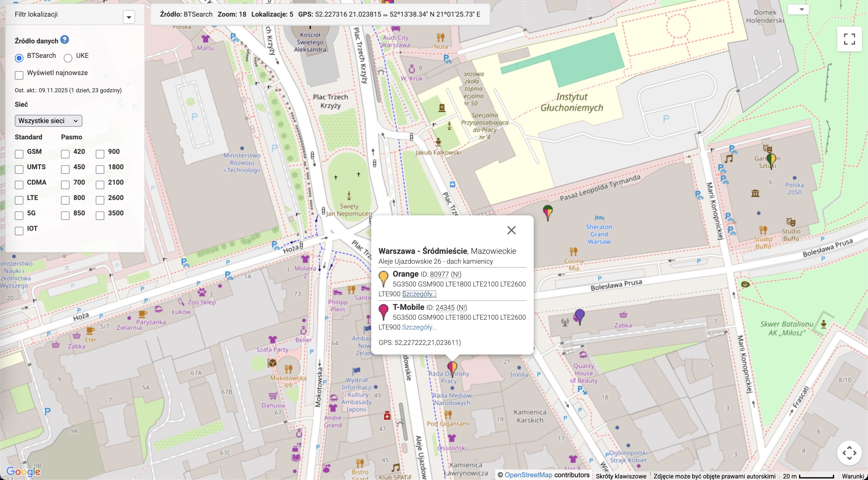868x480 pixels.
Task: Enable the Wyświetl najnowsze checkbox
Action: tap(19, 75)
